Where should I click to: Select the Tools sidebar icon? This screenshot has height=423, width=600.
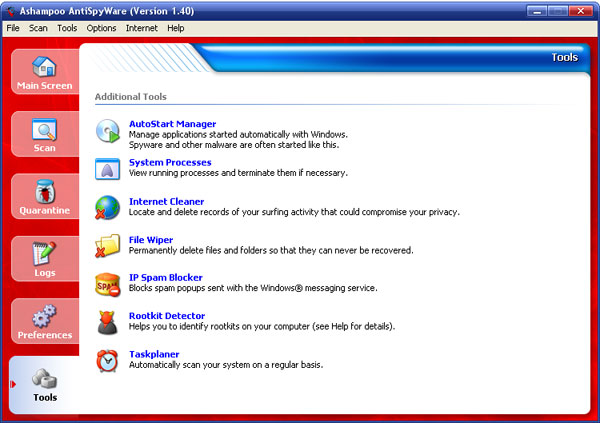[x=44, y=378]
